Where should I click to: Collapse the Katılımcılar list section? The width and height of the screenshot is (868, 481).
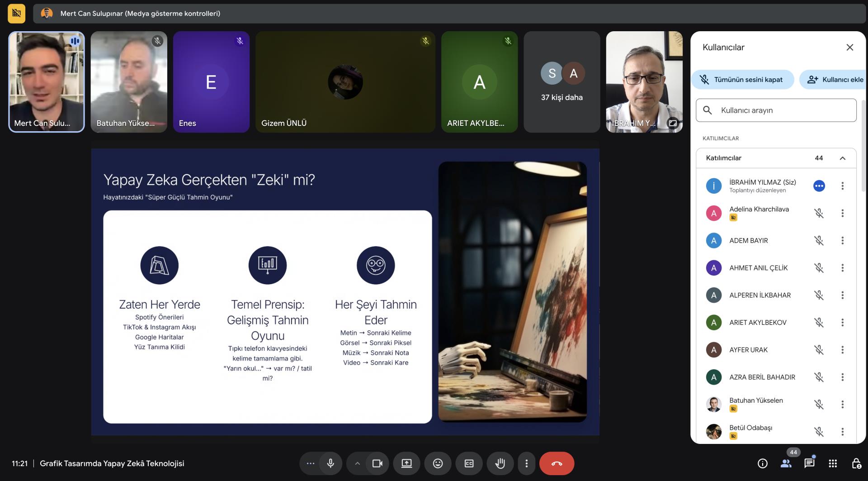click(x=843, y=158)
